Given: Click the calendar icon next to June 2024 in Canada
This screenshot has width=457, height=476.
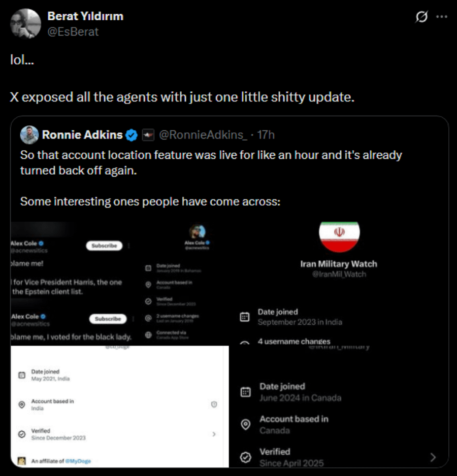Looking at the screenshot, I should pos(246,392).
